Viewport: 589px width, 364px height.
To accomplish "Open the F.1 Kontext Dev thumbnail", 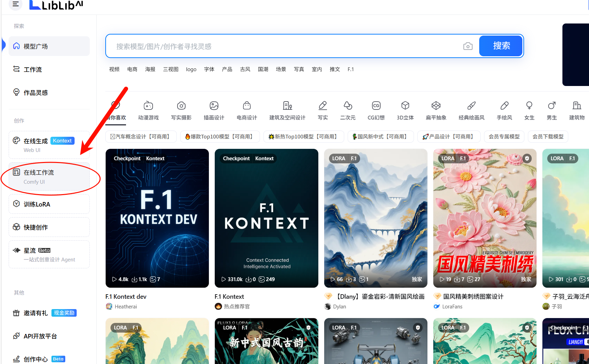I will coord(157,218).
